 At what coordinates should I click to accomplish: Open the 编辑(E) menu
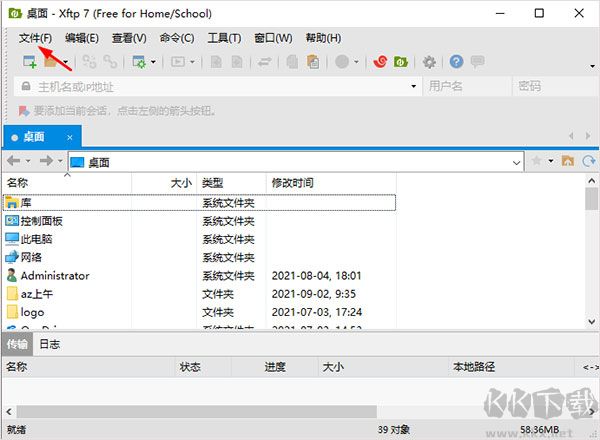pos(82,38)
